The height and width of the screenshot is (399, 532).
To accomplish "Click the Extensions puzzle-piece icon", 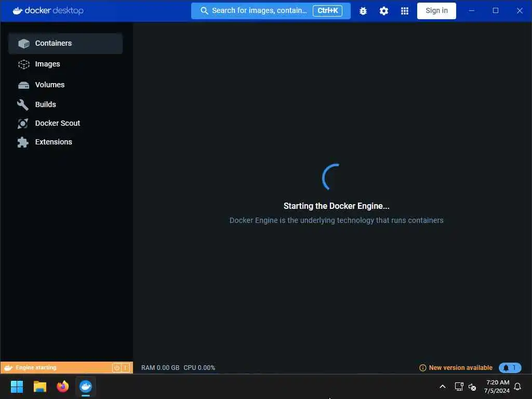I will (23, 142).
